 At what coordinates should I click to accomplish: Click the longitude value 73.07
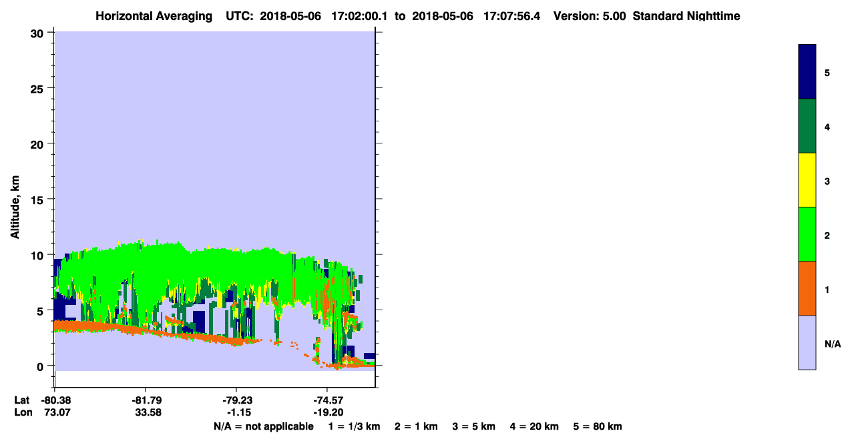[57, 412]
